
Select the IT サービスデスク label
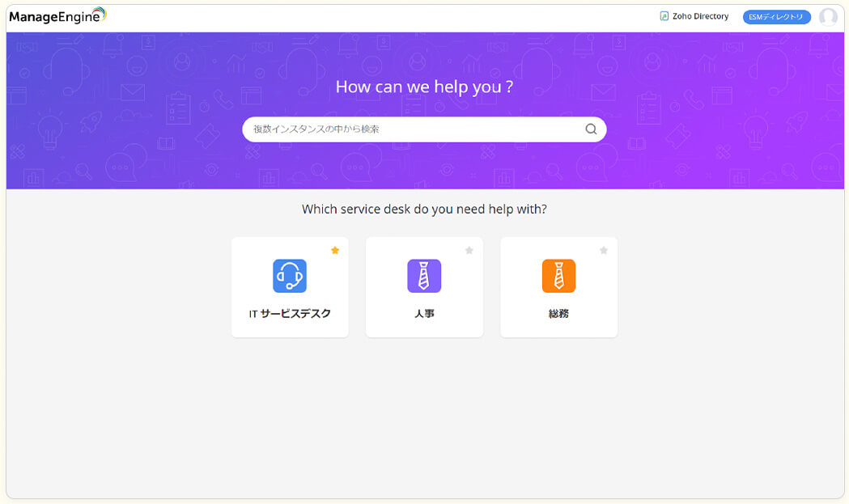pyautogui.click(x=290, y=314)
